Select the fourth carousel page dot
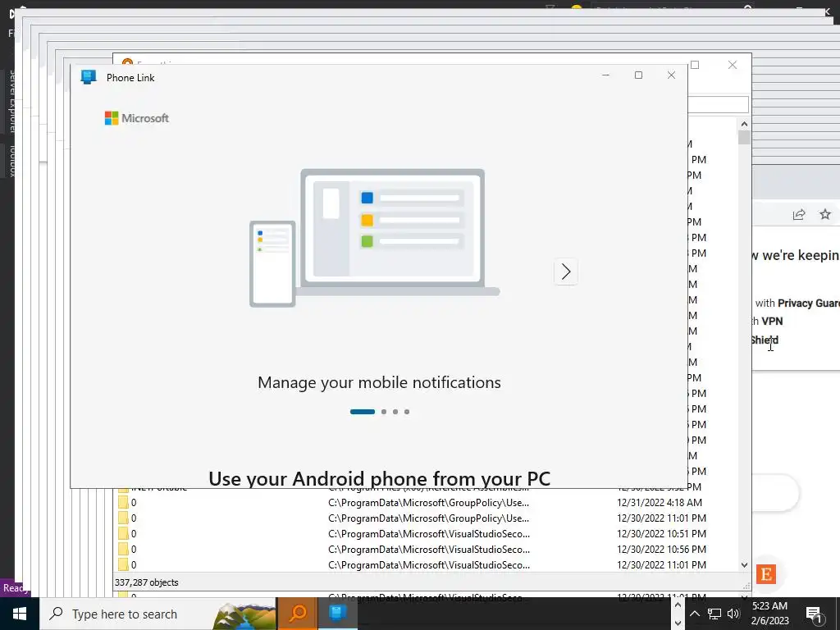Screen dimensions: 840x630 407,412
